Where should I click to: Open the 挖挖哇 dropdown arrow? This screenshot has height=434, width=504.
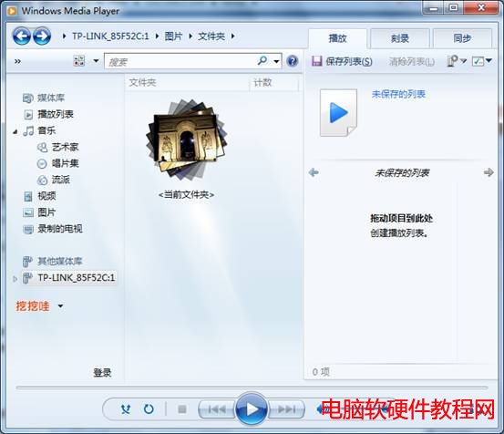coord(60,306)
